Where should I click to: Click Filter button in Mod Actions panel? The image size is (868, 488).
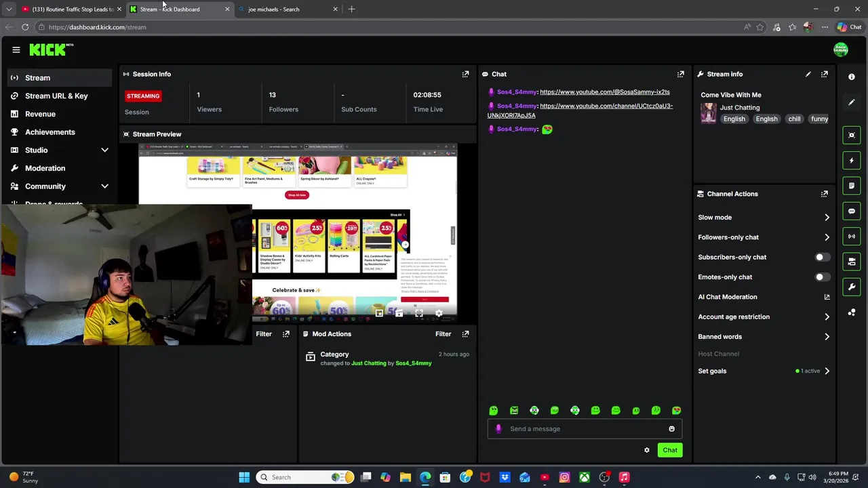[443, 333]
